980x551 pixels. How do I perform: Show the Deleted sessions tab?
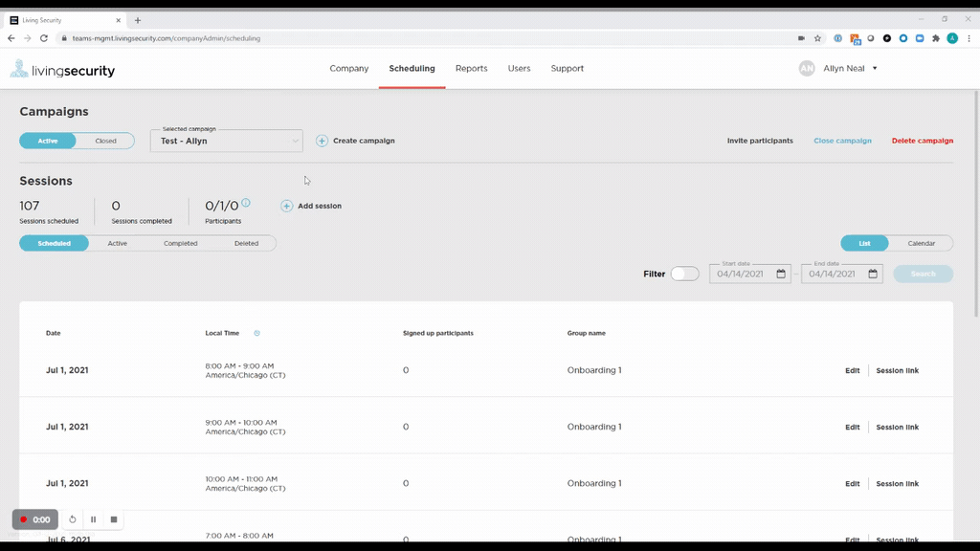pos(246,243)
